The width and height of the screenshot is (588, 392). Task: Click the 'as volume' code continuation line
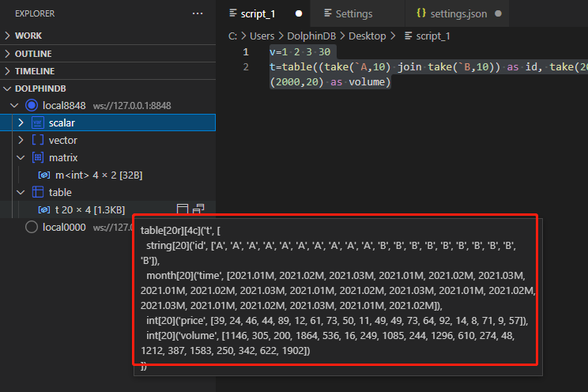click(330, 81)
